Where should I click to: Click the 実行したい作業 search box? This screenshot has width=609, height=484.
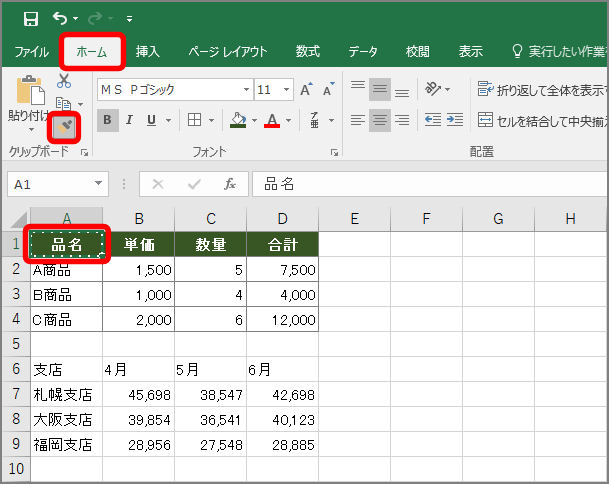(559, 51)
